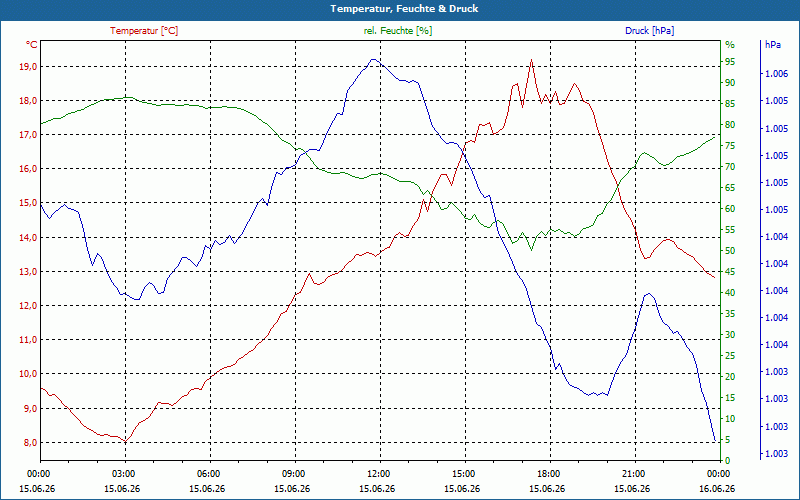This screenshot has width=800, height=500.
Task: Click the hPa unit label on pressure axis
Action: pyautogui.click(x=772, y=44)
